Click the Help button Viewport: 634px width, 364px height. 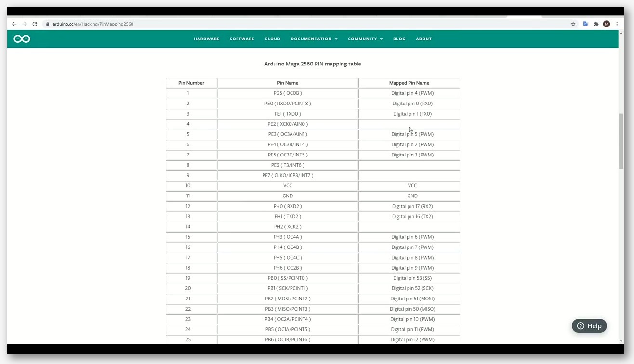pyautogui.click(x=589, y=326)
